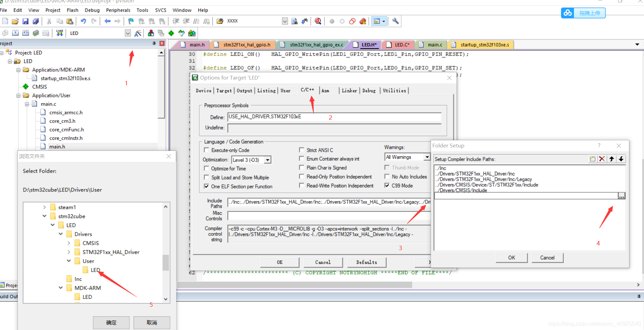Open Warnings dropdown
This screenshot has height=330, width=644.
427,157
